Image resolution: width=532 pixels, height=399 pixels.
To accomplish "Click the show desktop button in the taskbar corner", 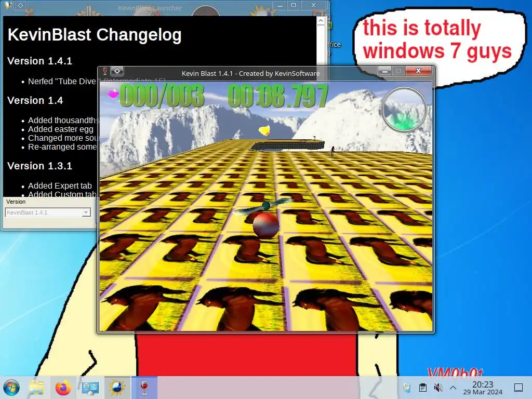I will coord(518,388).
